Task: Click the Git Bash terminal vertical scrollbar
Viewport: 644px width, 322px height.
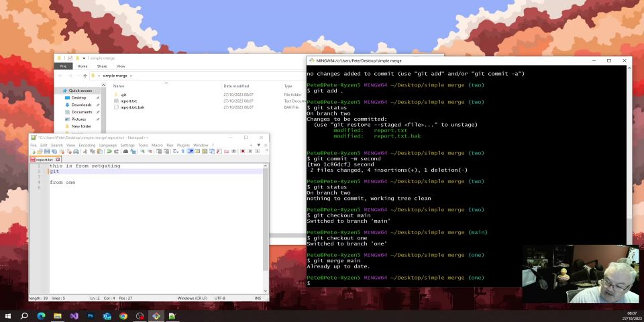Action: point(628,168)
